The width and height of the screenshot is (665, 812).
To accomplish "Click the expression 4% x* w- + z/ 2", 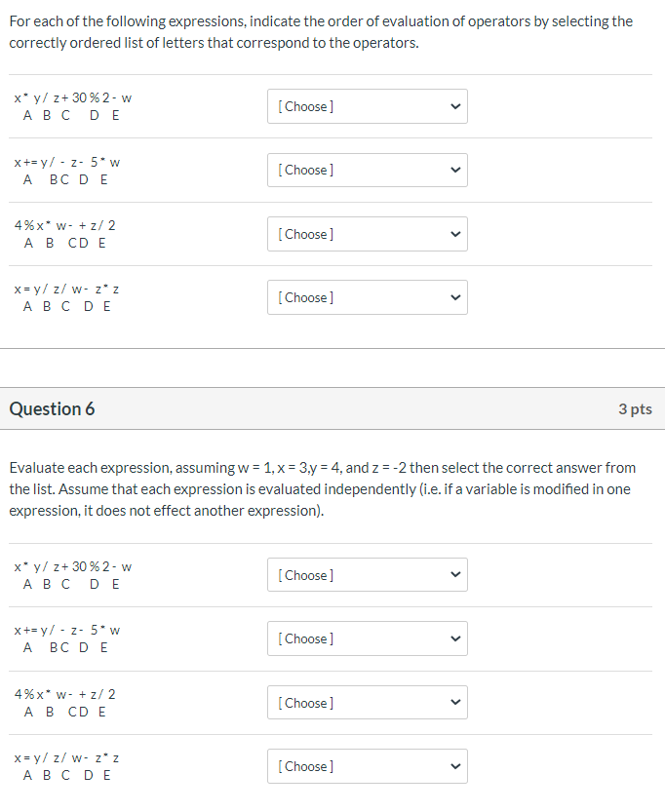I will 65,224.
